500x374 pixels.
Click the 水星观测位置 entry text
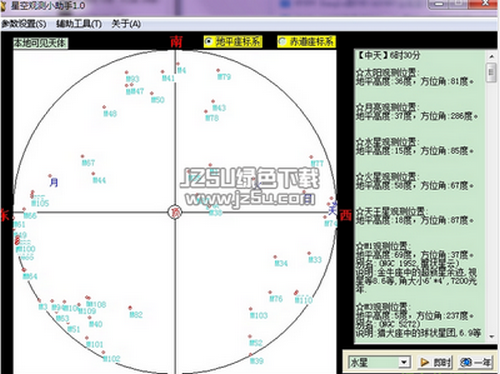387,142
